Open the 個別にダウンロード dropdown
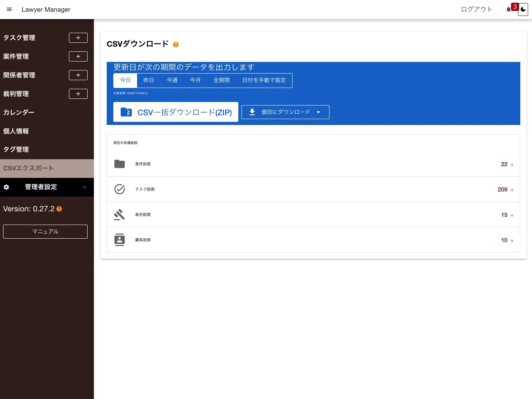532x399 pixels. [x=285, y=112]
